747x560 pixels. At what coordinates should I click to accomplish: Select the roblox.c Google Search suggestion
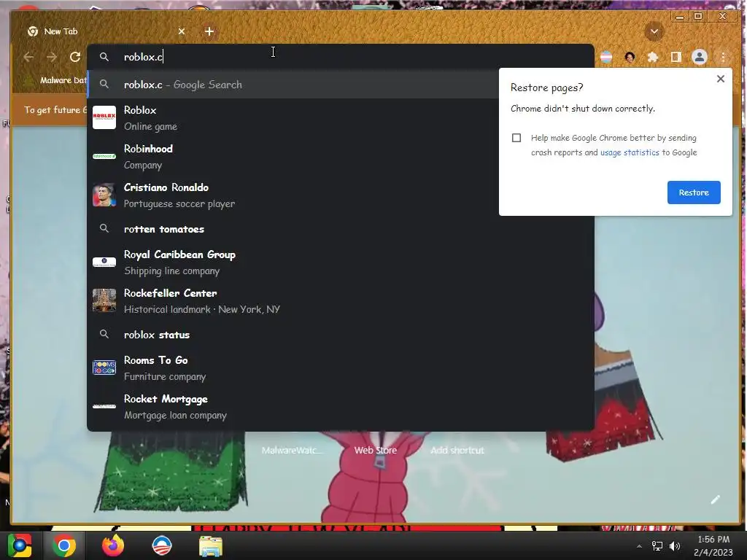coord(293,85)
